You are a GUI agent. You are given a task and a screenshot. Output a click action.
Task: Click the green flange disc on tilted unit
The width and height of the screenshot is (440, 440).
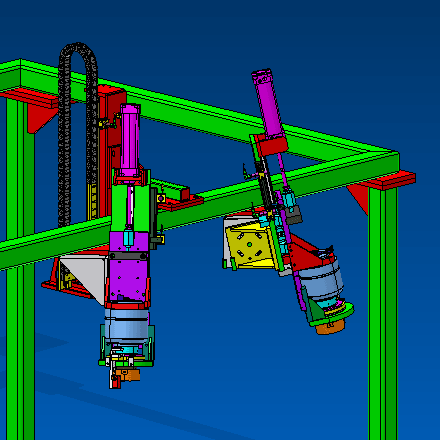pyautogui.click(x=333, y=315)
